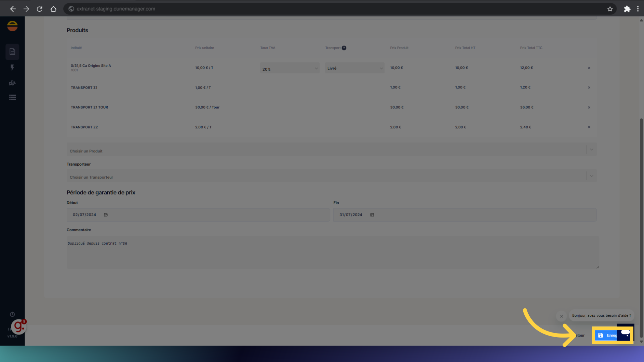Image resolution: width=644 pixels, height=362 pixels.
Task: Remove the TRANSPORT Z2 product row
Action: click(589, 127)
